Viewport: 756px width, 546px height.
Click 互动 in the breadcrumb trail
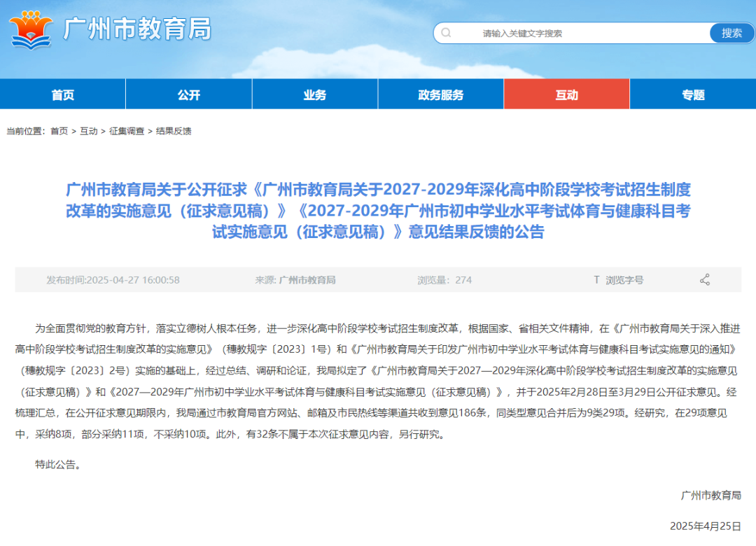(89, 131)
